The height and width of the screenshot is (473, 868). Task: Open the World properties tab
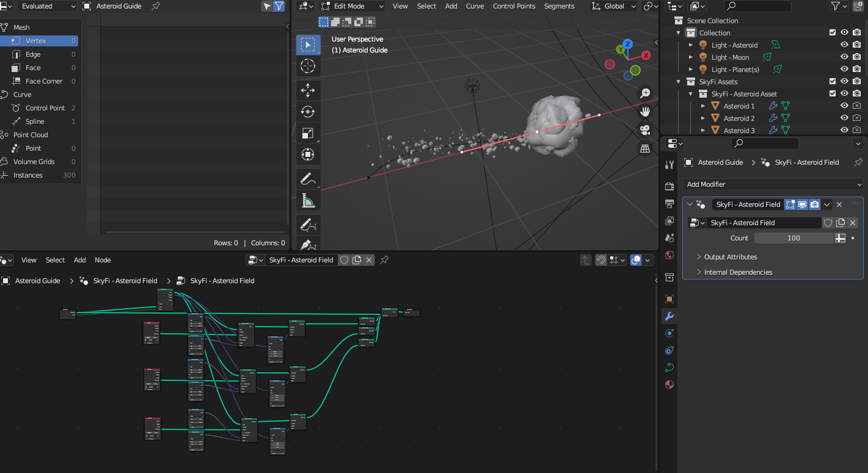669,255
